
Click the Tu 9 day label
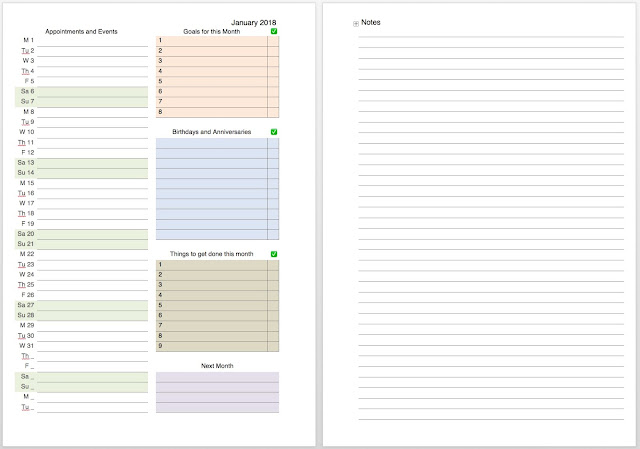pos(28,122)
